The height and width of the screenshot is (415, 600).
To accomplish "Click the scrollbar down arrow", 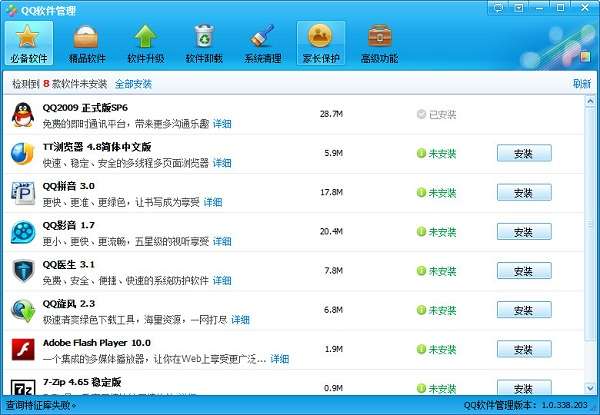I will click(x=590, y=388).
